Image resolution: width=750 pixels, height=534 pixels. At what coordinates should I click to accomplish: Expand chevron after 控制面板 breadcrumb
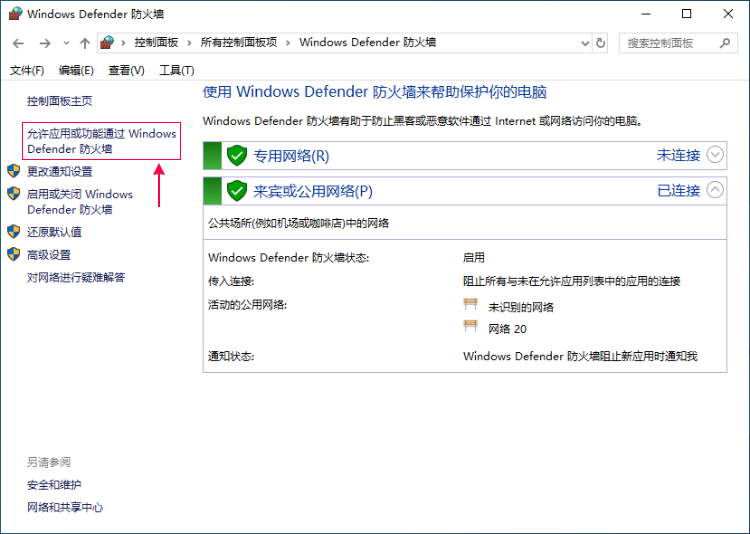[x=189, y=43]
